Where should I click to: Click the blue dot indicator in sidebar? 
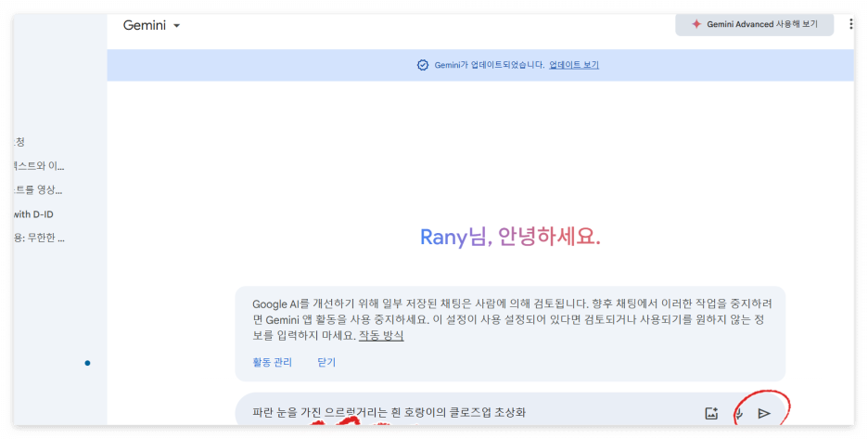point(87,363)
